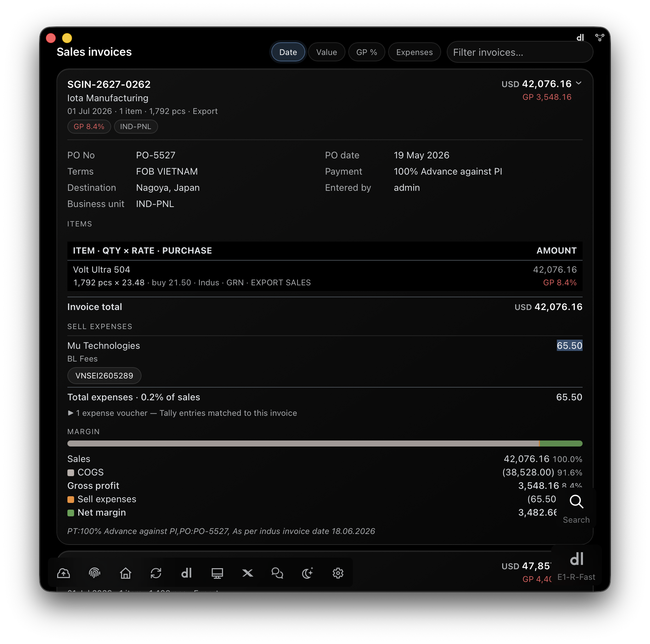Viewport: 650px width, 644px height.
Task: Click Mu Technologies expense vendor
Action: (x=103, y=346)
